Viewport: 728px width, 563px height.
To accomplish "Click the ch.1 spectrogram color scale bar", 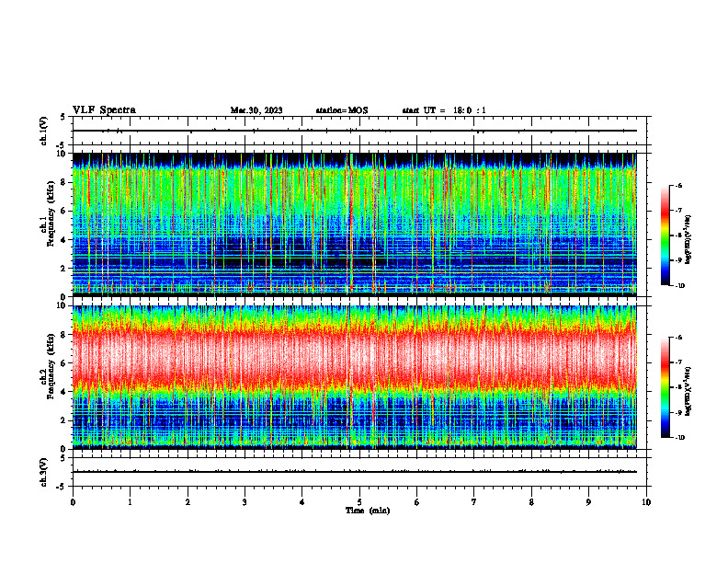I will coord(665,236).
